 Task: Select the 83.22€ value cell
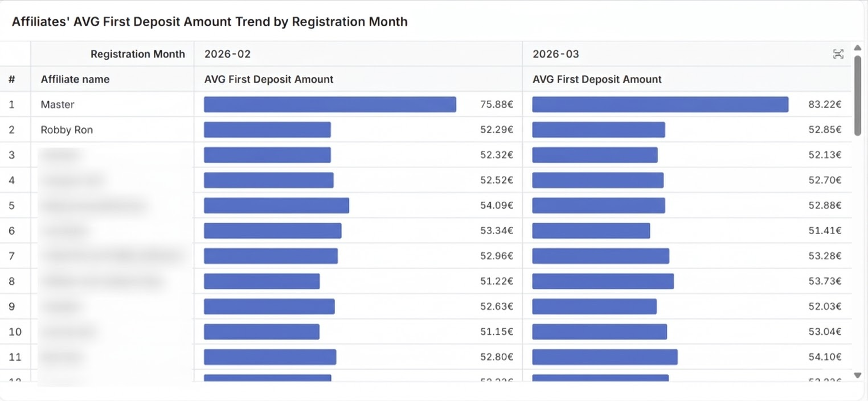825,104
